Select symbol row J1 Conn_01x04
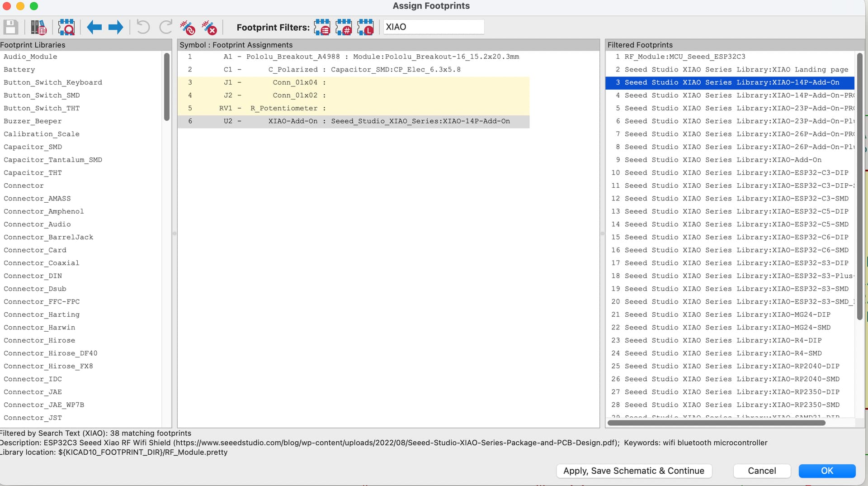868x486 pixels. [x=353, y=82]
